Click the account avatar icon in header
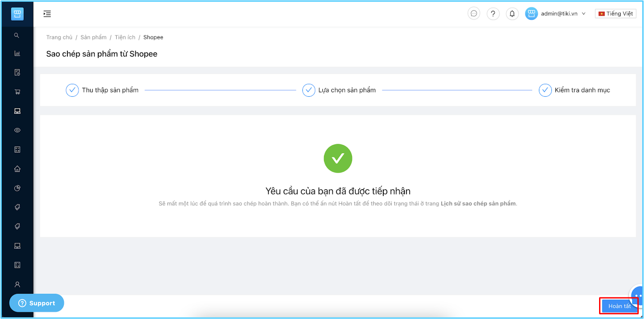This screenshot has height=319, width=644. tap(531, 14)
